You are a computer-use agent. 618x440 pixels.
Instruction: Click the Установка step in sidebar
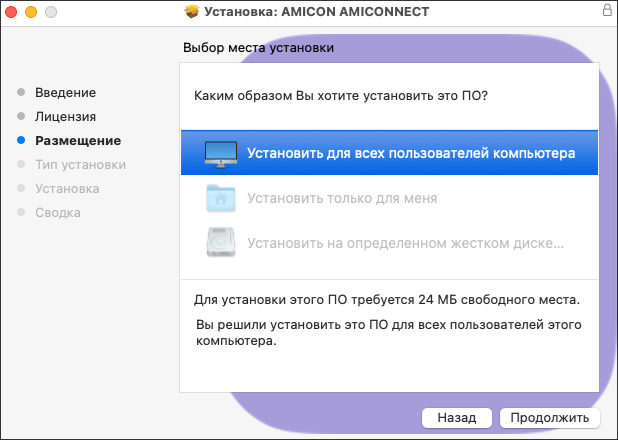click(x=67, y=189)
